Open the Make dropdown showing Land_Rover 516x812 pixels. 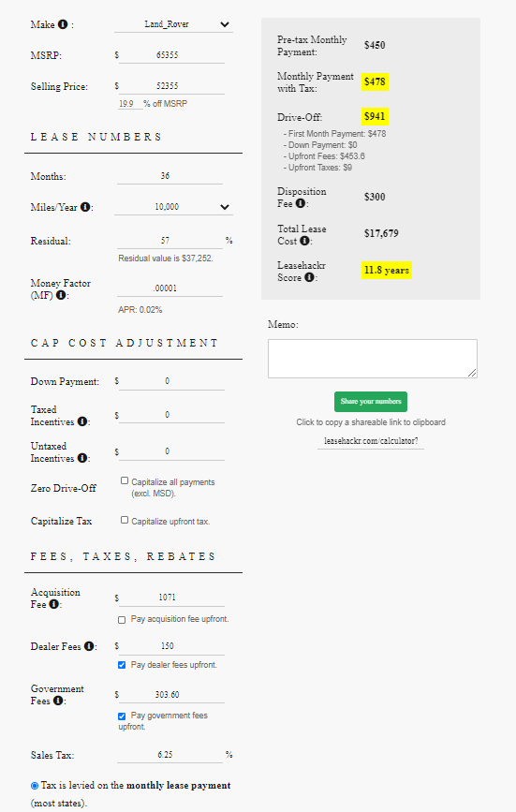tap(173, 24)
